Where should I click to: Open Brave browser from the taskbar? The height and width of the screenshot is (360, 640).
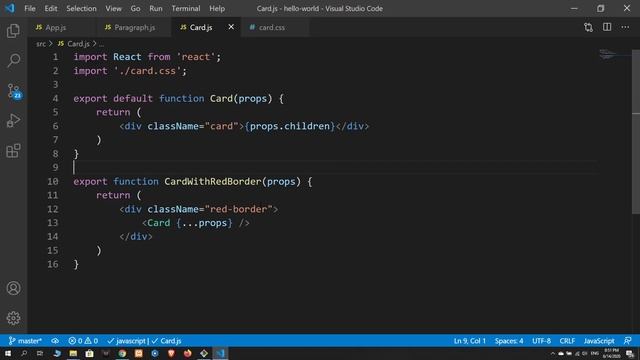click(x=171, y=353)
